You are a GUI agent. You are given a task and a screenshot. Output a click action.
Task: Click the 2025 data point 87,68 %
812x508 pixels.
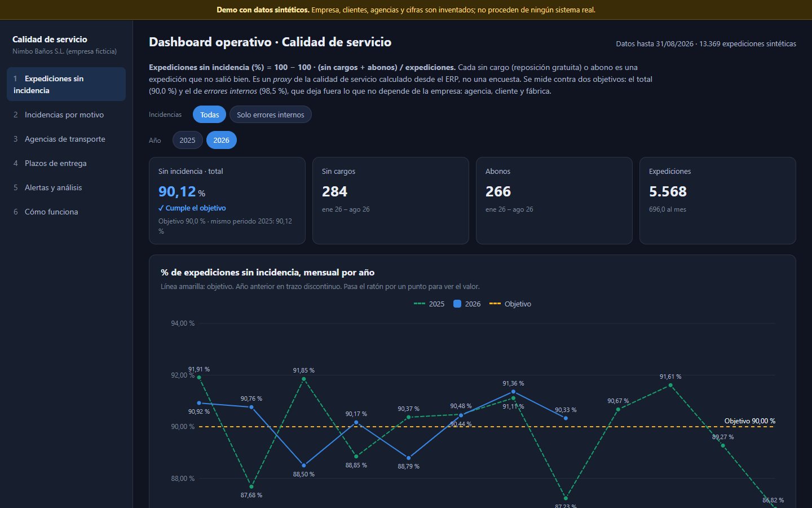coord(251,487)
